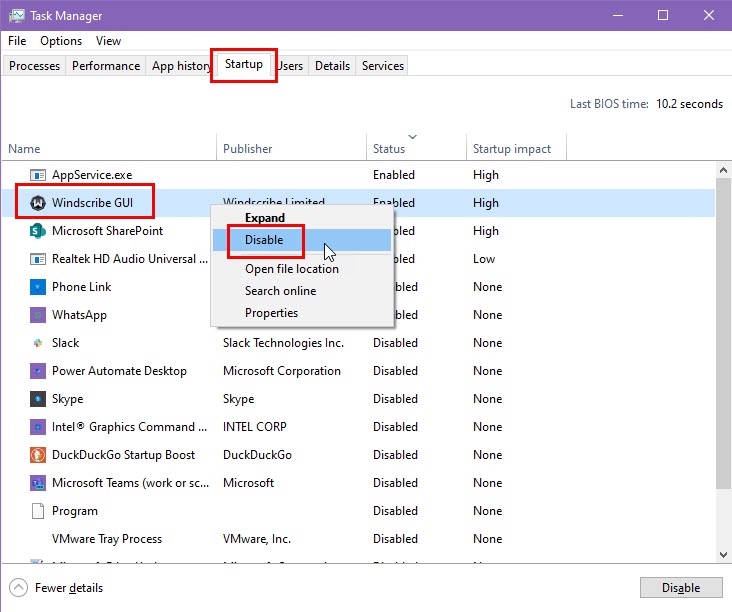Click the Realtek HD Audio Universal icon
Image resolution: width=732 pixels, height=612 pixels.
pos(38,259)
